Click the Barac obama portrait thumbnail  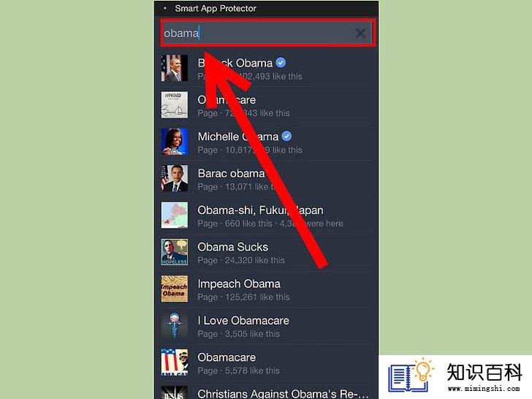click(174, 178)
